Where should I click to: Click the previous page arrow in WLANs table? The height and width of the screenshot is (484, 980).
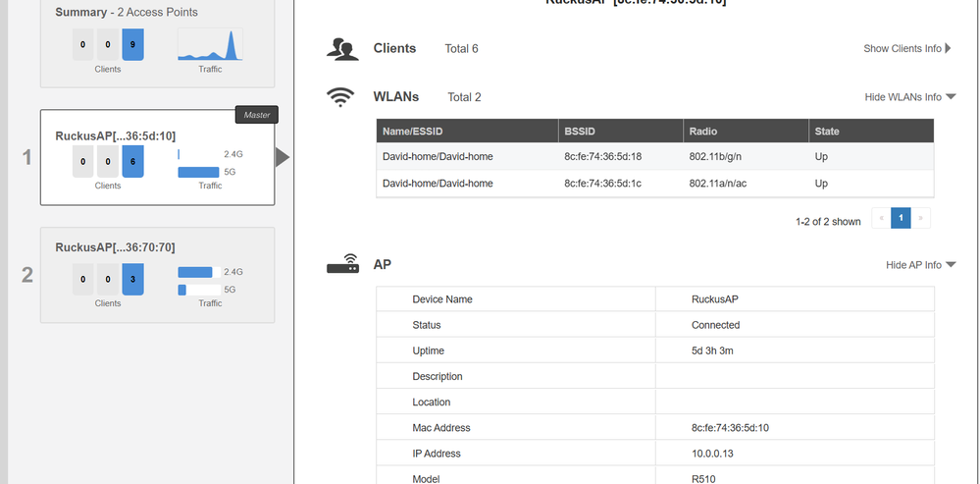click(881, 218)
